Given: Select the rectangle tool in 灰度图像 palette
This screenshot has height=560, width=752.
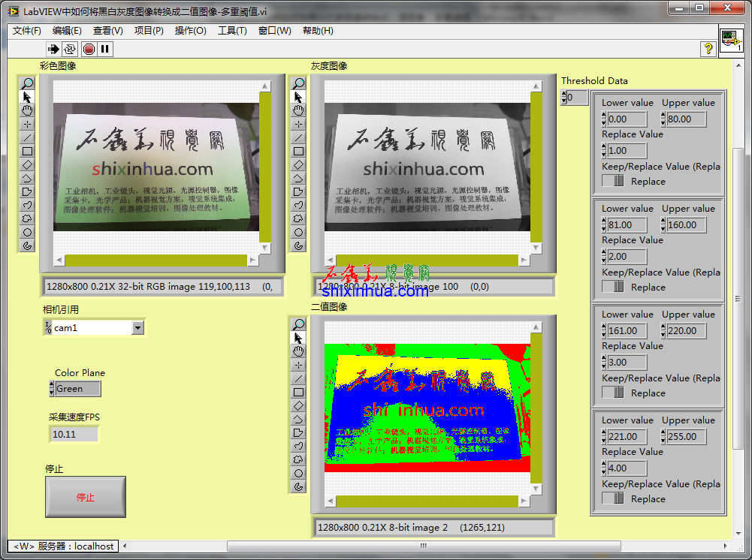Looking at the screenshot, I should pyautogui.click(x=298, y=151).
